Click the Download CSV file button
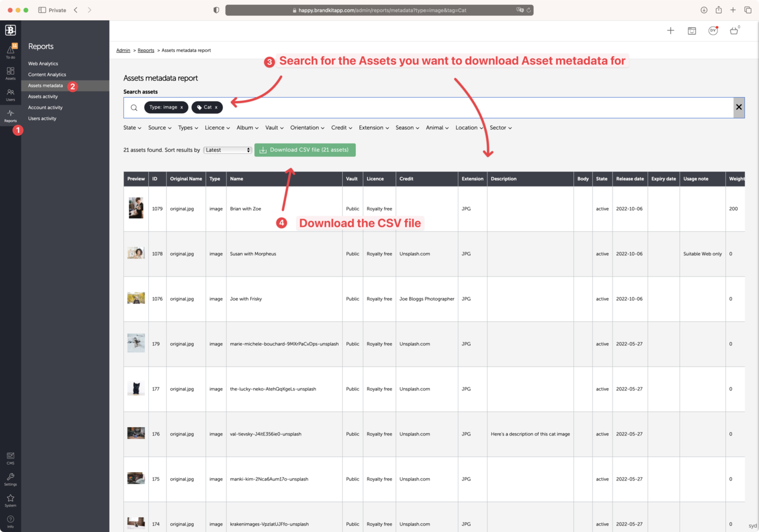The width and height of the screenshot is (759, 532). tap(305, 150)
